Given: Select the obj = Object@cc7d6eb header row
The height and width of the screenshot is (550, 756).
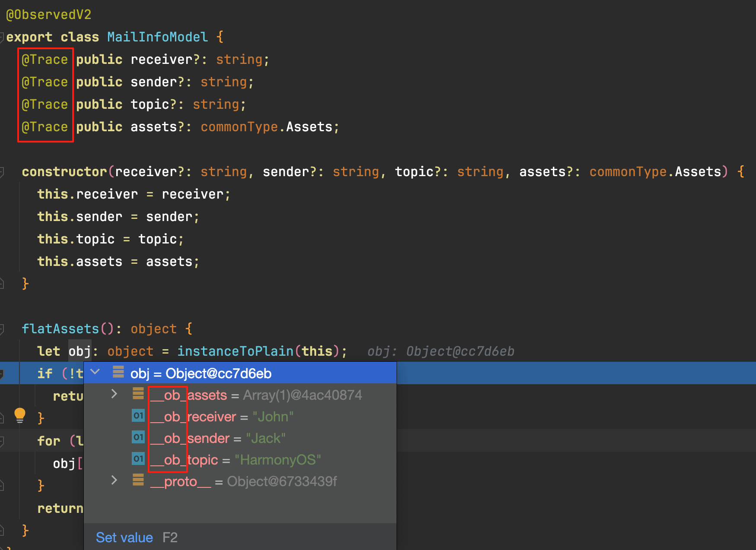Looking at the screenshot, I should pyautogui.click(x=201, y=373).
